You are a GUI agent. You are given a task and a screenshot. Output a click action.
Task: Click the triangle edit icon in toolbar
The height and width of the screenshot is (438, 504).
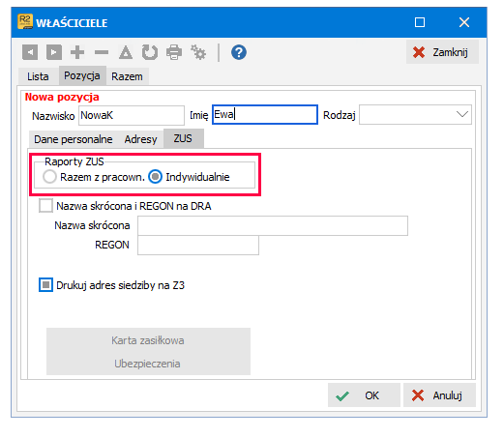[x=126, y=52]
